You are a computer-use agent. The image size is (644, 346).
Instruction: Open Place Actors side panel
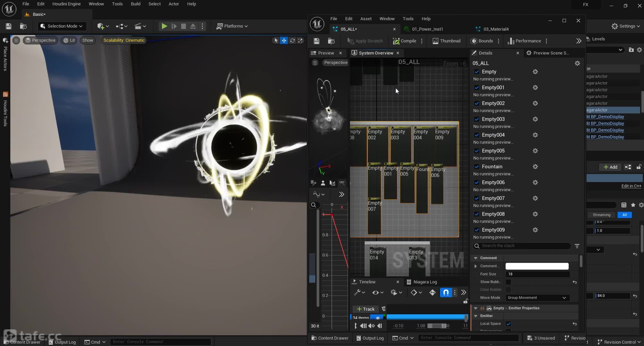[5, 54]
